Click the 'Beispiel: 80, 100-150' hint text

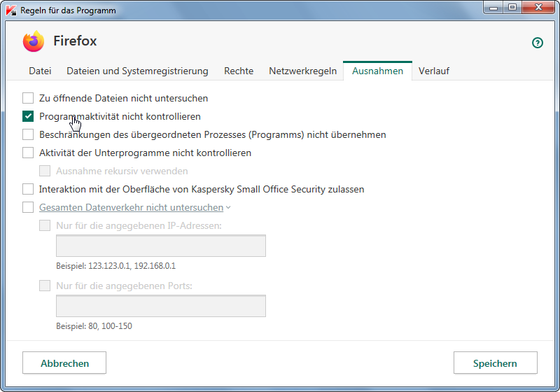click(x=94, y=326)
